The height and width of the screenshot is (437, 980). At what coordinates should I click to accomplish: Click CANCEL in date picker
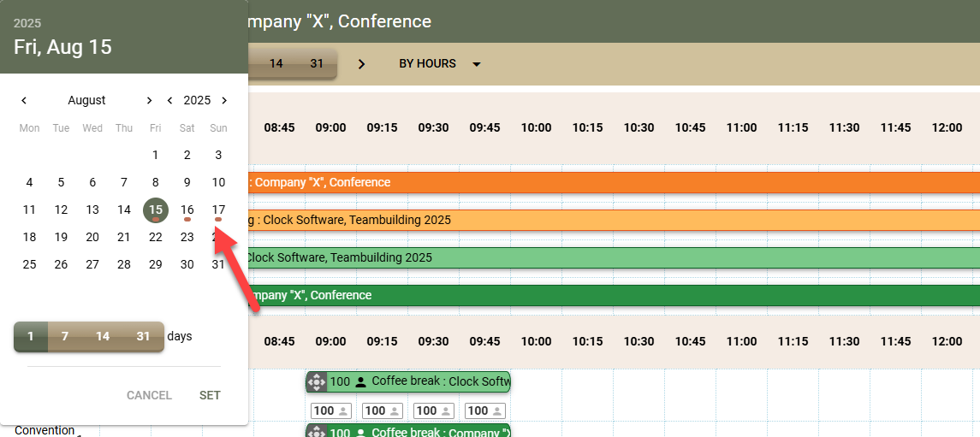(x=150, y=395)
